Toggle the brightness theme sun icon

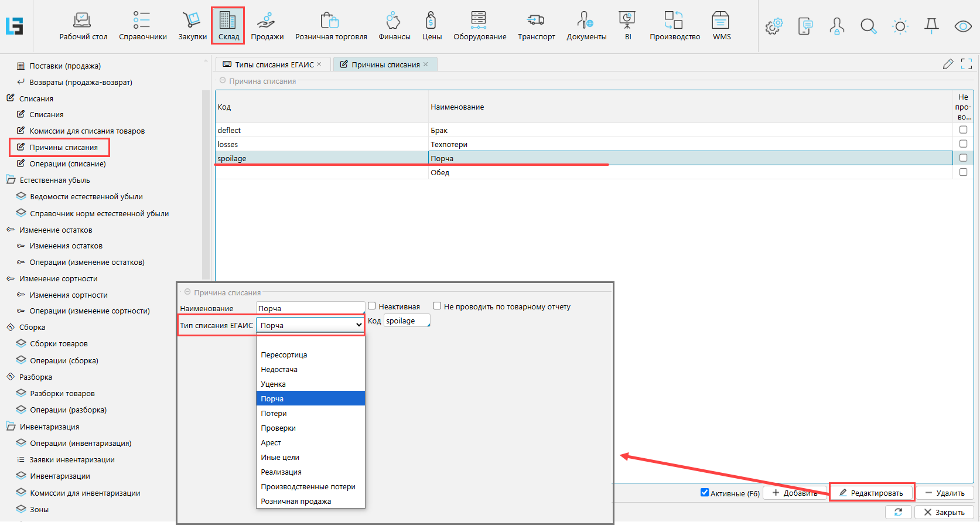tap(900, 26)
